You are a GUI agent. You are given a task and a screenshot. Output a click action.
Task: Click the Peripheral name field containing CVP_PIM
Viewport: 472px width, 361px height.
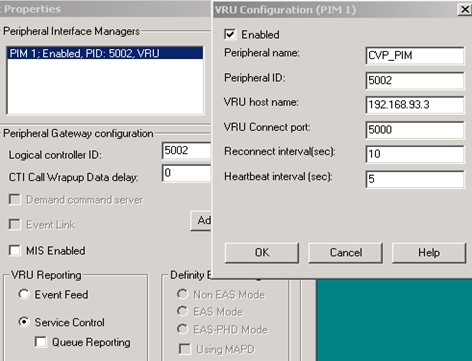tap(415, 56)
